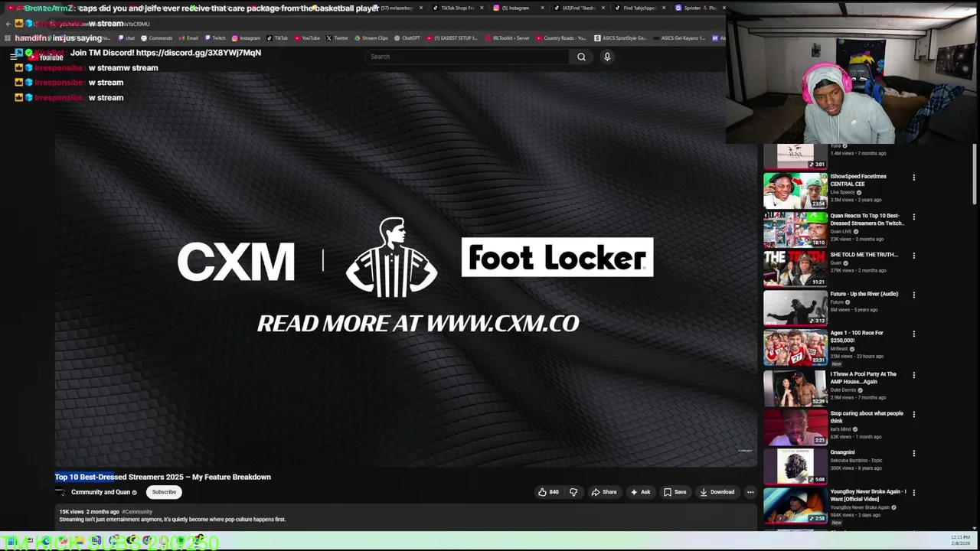Open the Email bookmark
The width and height of the screenshot is (980, 551).
coord(188,38)
